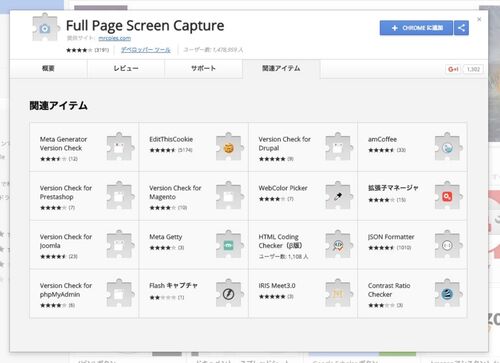Click the Flash キャプチャ two-star rating
500x363 pixels.
point(162,297)
